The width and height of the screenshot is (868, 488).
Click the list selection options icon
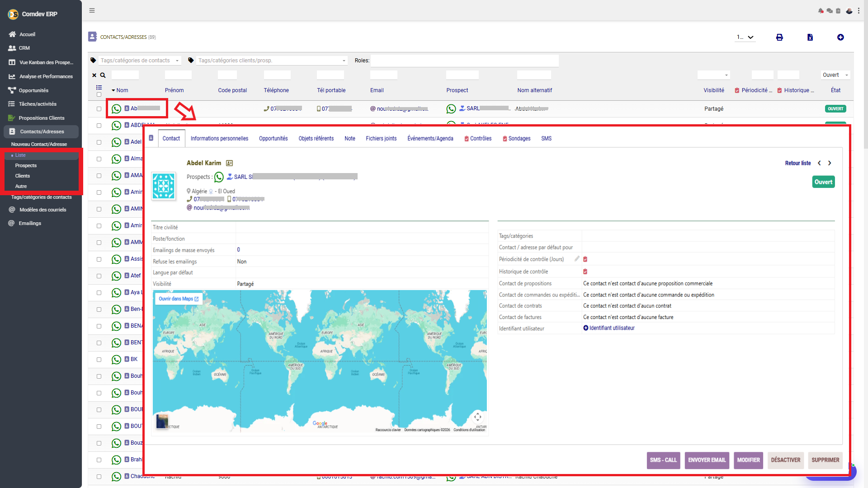99,88
